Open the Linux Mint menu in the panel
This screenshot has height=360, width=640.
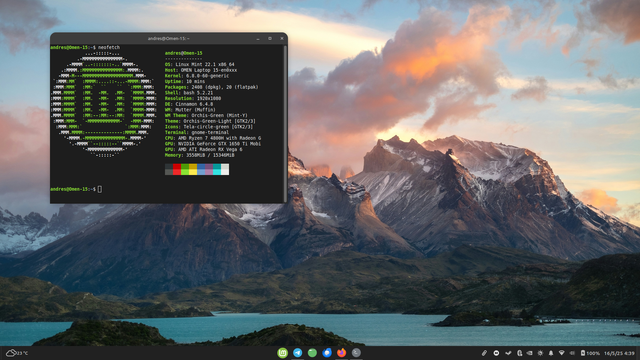tap(282, 353)
